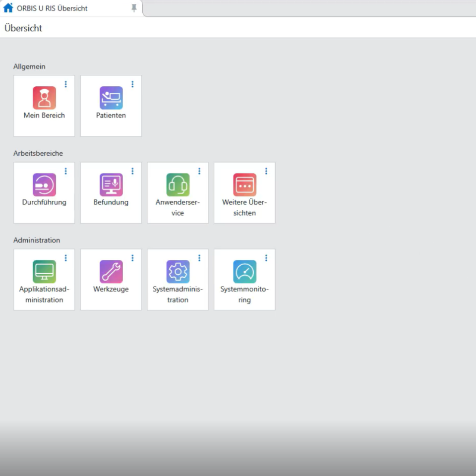
Task: Launch the Systemmonitoring gauge icon
Action: tap(244, 271)
